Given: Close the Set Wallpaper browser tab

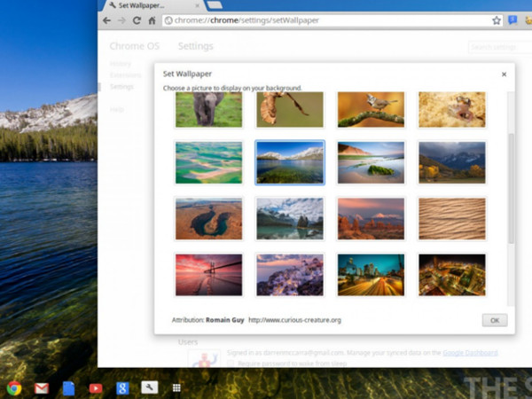Looking at the screenshot, I should point(197,6).
